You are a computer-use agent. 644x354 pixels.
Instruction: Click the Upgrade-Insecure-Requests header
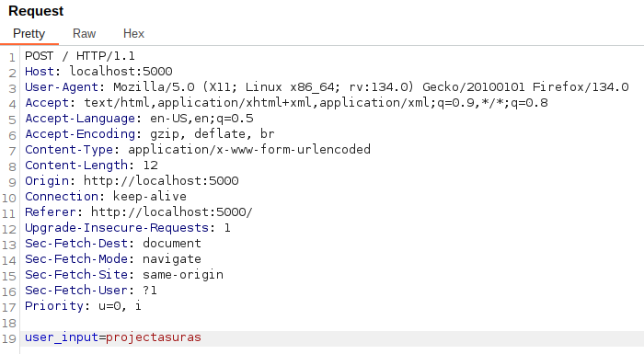pos(128,227)
